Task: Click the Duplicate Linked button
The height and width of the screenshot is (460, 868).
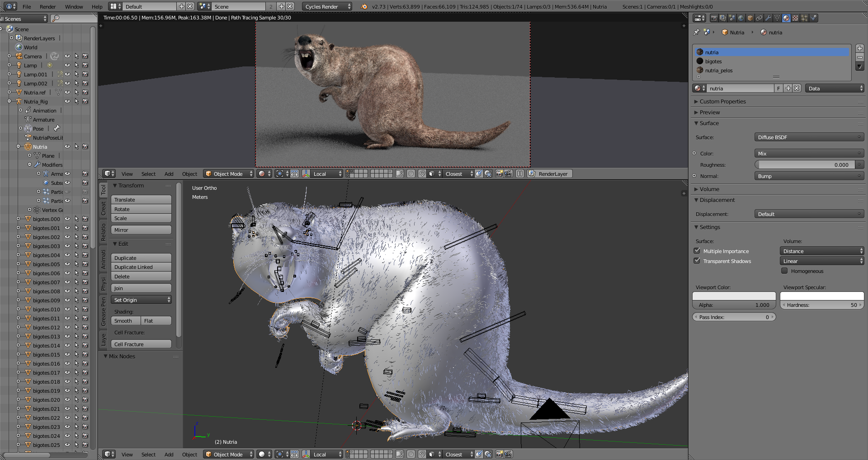Action: 141,267
